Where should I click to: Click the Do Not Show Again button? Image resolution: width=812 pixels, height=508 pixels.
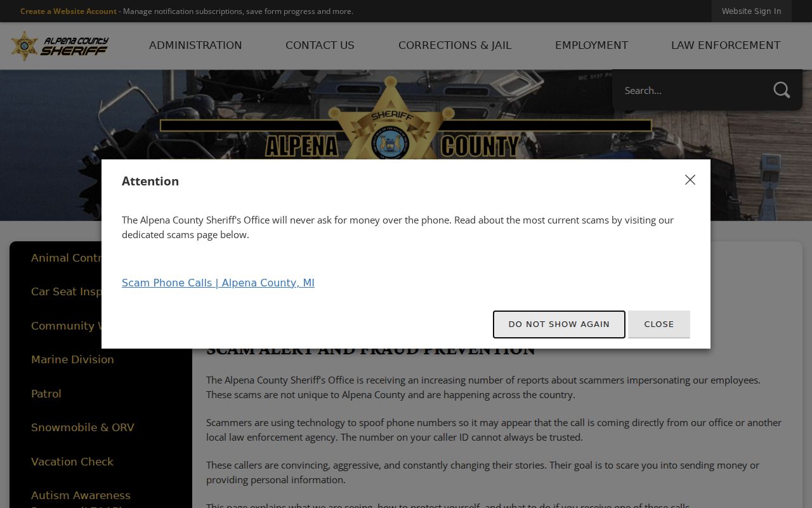(559, 324)
